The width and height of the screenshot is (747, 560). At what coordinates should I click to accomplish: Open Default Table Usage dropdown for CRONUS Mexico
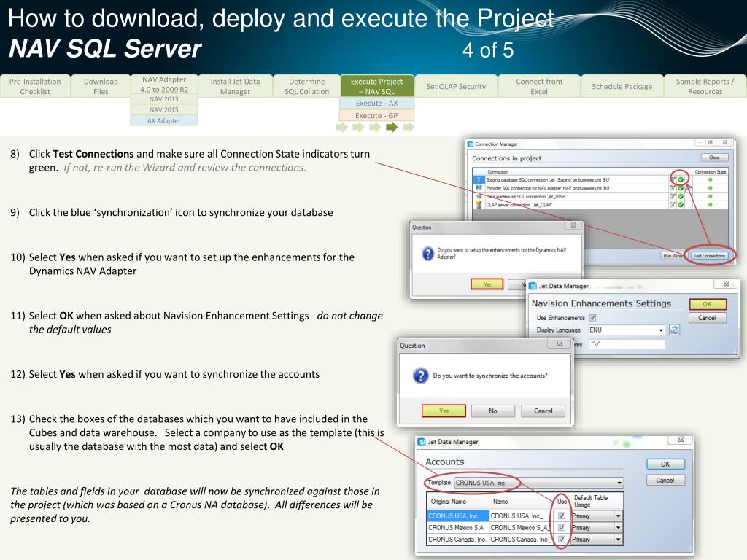[x=618, y=528]
